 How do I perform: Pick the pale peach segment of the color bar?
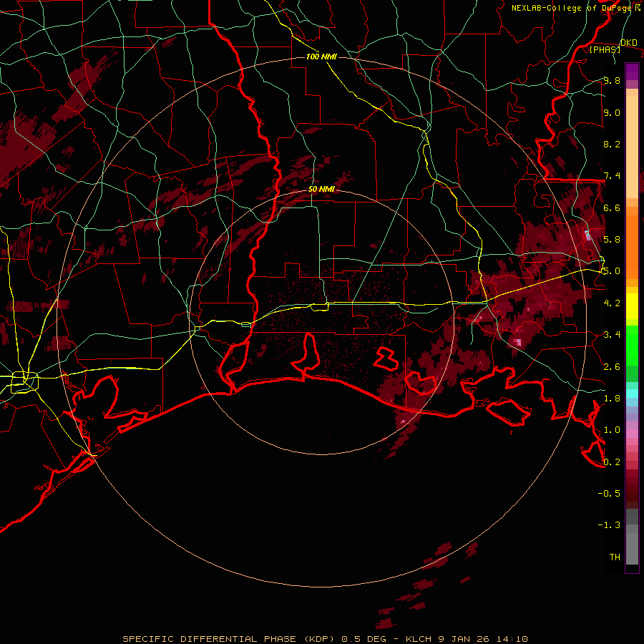632,148
